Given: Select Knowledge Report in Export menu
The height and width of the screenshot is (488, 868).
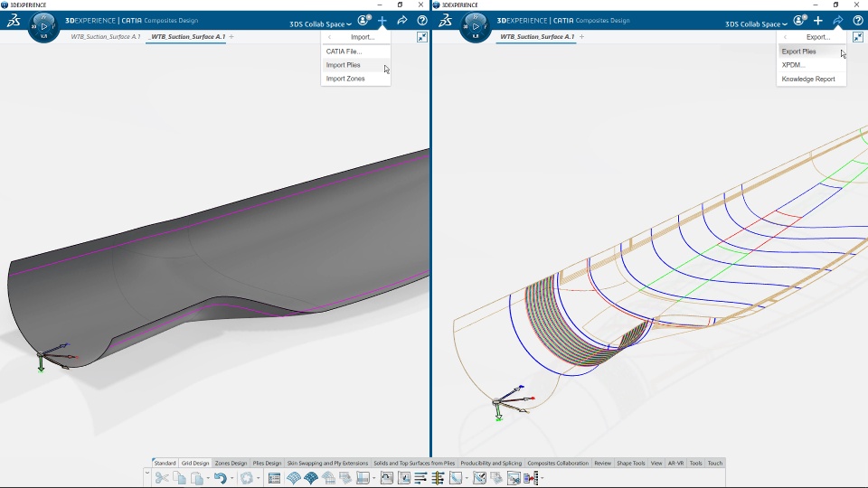Looking at the screenshot, I should (811, 80).
